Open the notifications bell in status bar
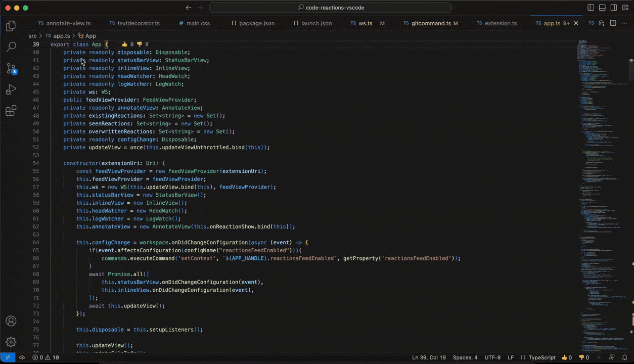 coord(625,357)
